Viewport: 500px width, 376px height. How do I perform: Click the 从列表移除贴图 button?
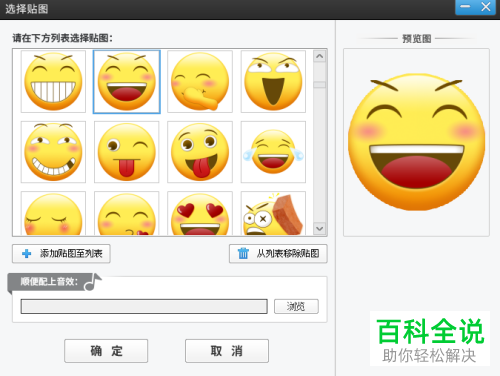coord(278,254)
